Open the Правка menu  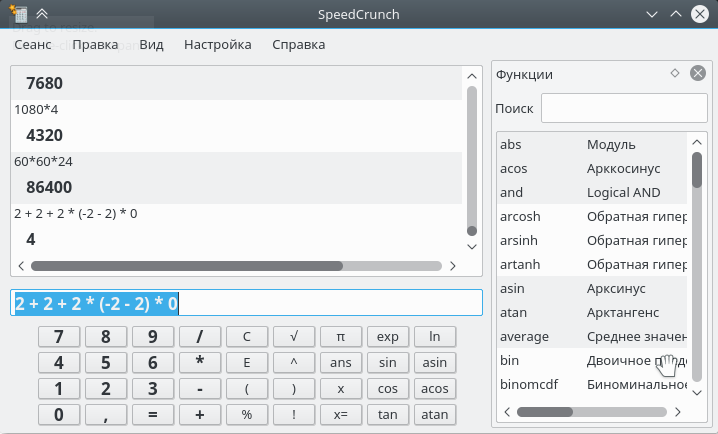pyautogui.click(x=95, y=44)
